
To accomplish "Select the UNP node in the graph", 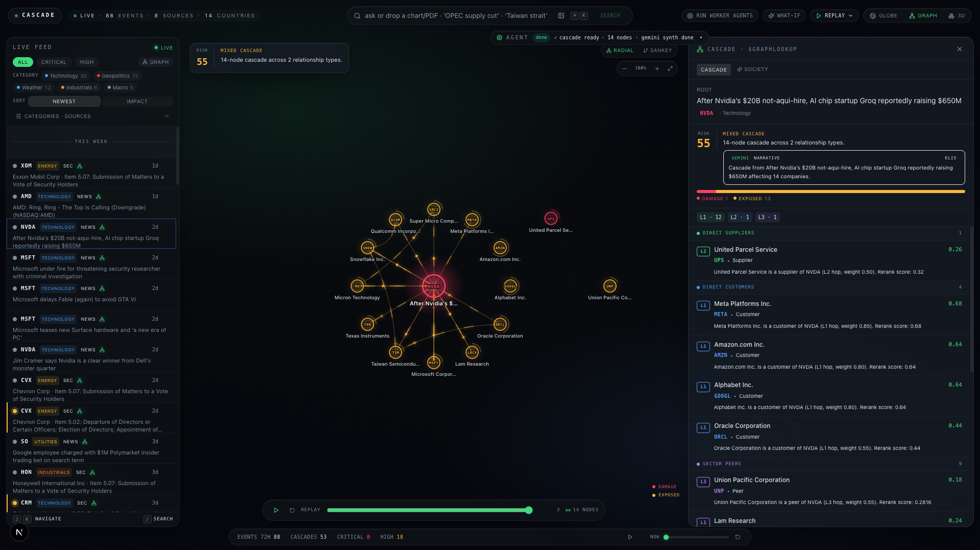I will pos(610,286).
